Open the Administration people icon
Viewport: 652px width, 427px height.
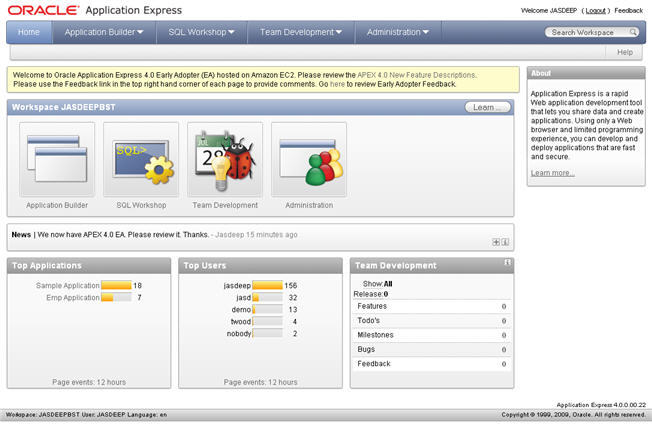pyautogui.click(x=309, y=159)
